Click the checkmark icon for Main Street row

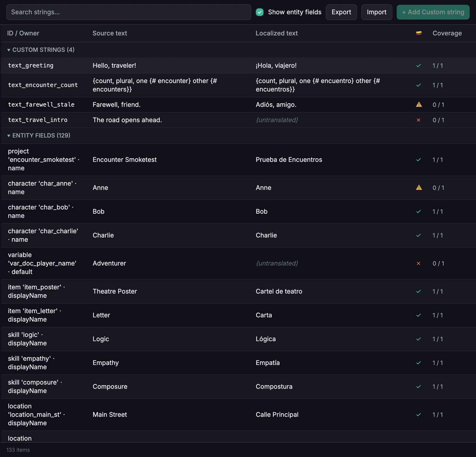click(x=419, y=415)
